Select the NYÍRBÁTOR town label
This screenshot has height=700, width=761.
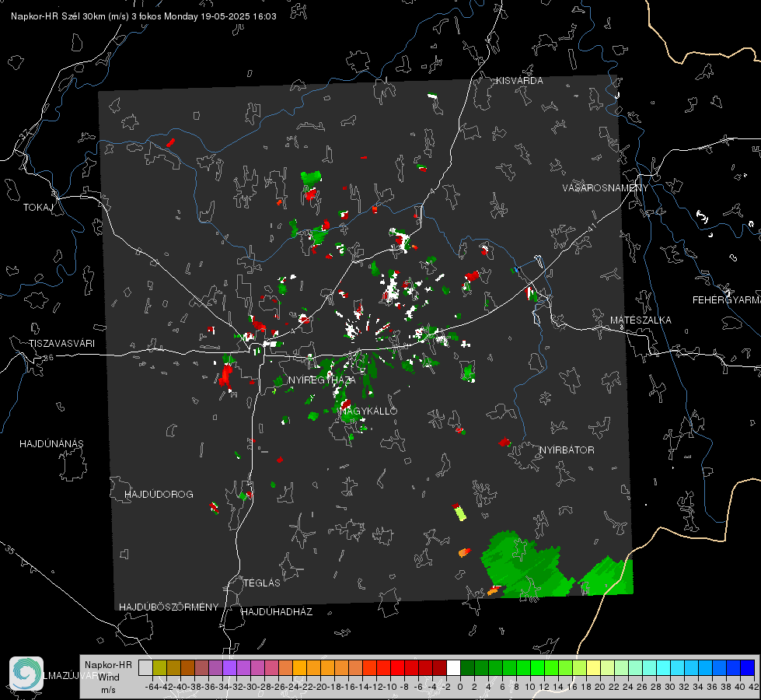click(x=567, y=450)
